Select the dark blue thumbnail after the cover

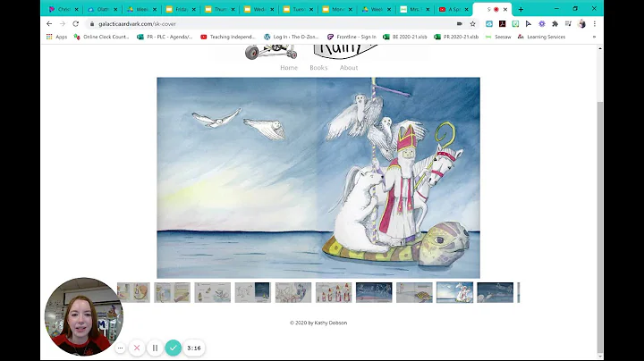[495, 292]
